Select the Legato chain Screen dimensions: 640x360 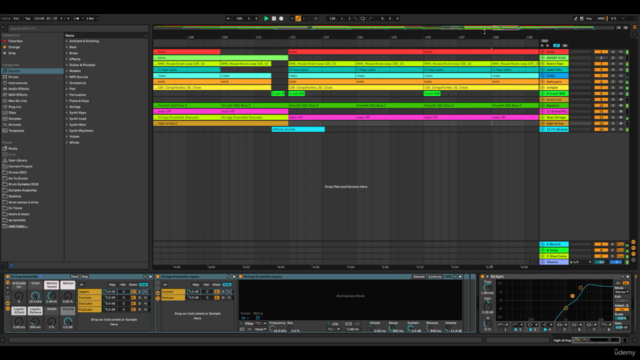[x=89, y=291]
